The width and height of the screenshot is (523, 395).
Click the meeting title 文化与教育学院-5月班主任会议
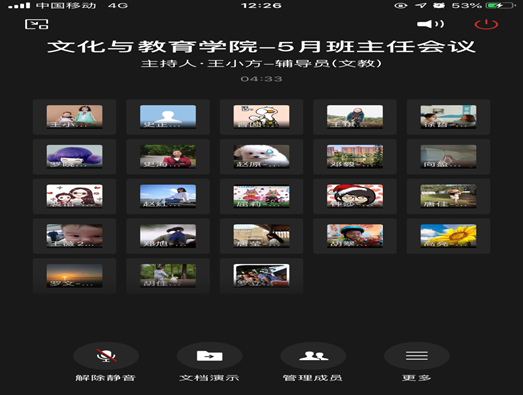click(261, 46)
